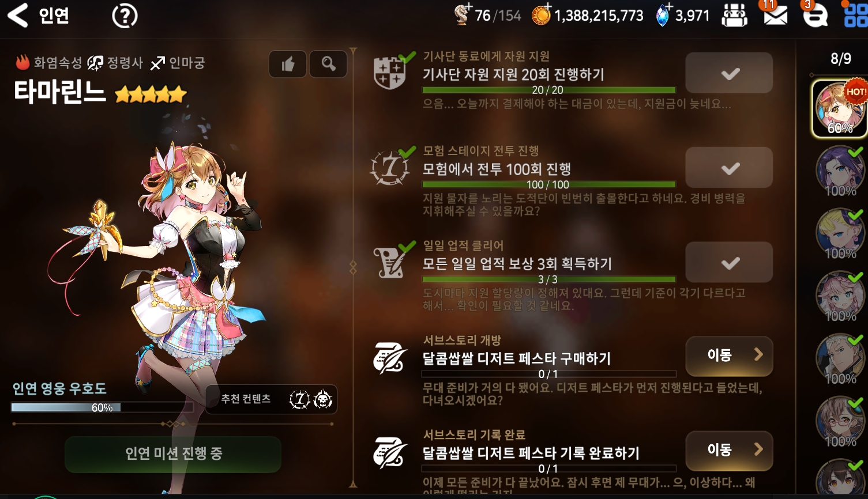This screenshot has height=499, width=868.
Task: Open the question mark help icon
Action: pyautogui.click(x=125, y=16)
